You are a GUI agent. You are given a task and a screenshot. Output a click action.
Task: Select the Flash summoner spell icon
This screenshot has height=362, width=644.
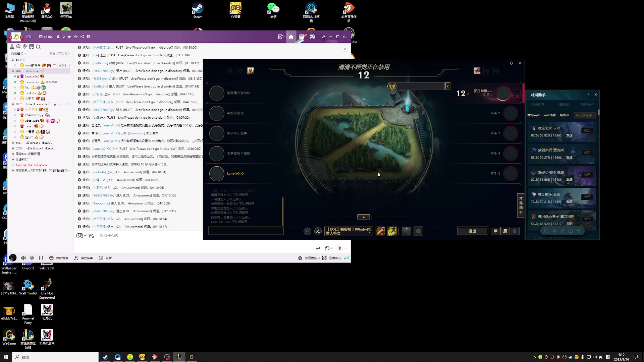(392, 231)
